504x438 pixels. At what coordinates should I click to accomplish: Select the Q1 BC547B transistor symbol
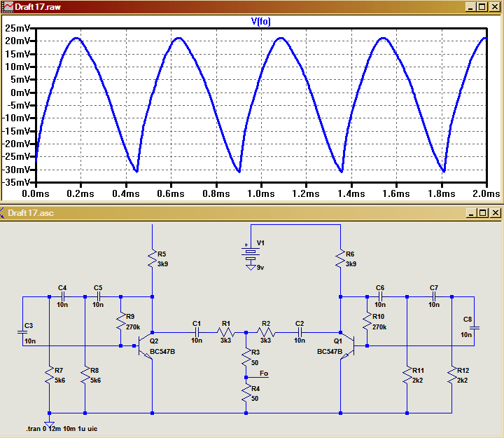coord(348,346)
